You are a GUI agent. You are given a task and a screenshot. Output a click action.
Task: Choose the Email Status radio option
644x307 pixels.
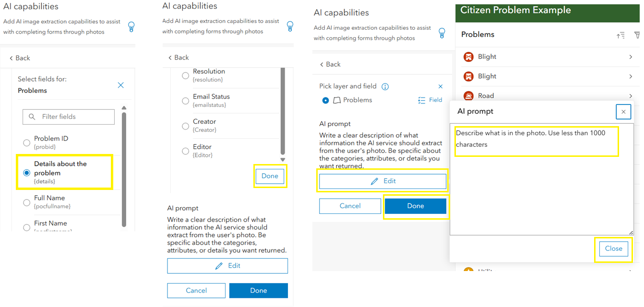pyautogui.click(x=185, y=101)
